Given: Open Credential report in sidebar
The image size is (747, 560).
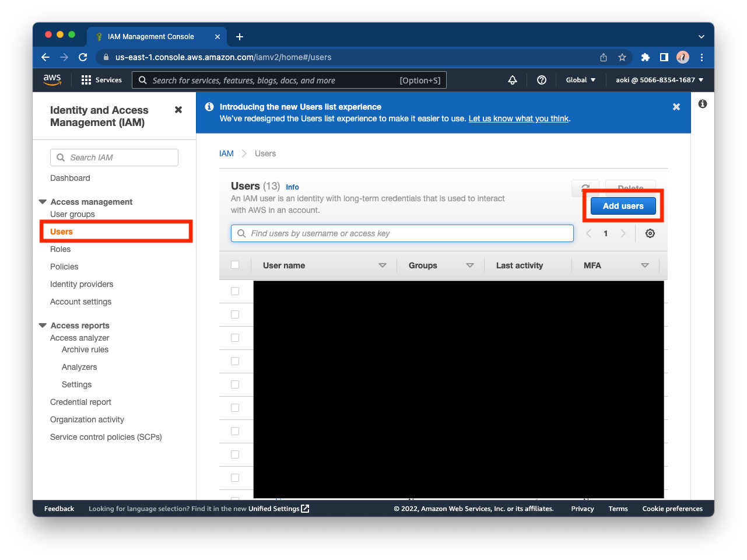Looking at the screenshot, I should 80,402.
